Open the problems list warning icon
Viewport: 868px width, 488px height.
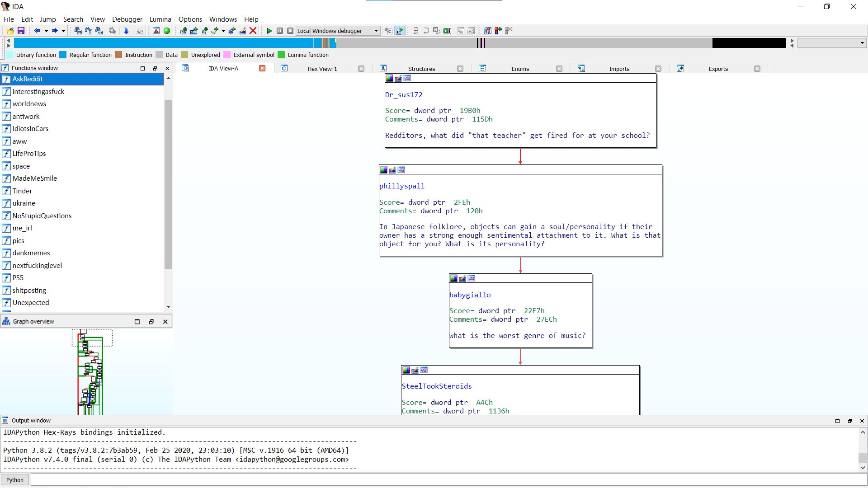(156, 31)
